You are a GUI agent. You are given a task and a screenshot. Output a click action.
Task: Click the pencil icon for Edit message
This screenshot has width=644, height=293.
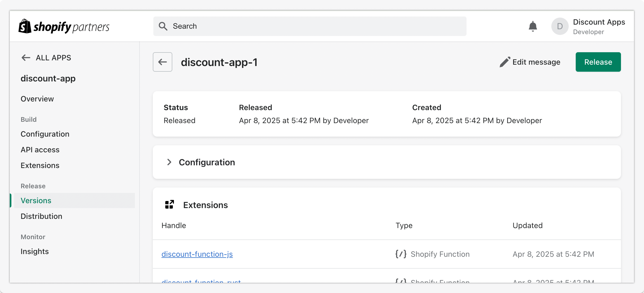point(505,62)
